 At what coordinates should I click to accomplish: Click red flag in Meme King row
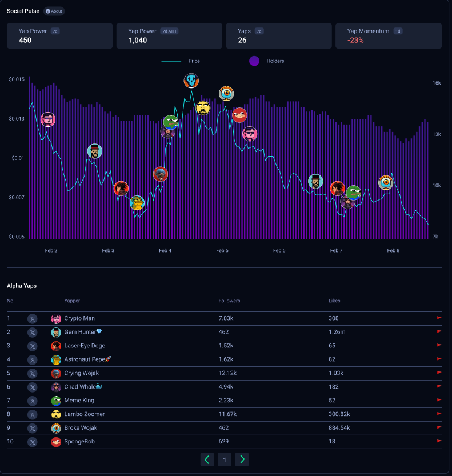(x=439, y=401)
